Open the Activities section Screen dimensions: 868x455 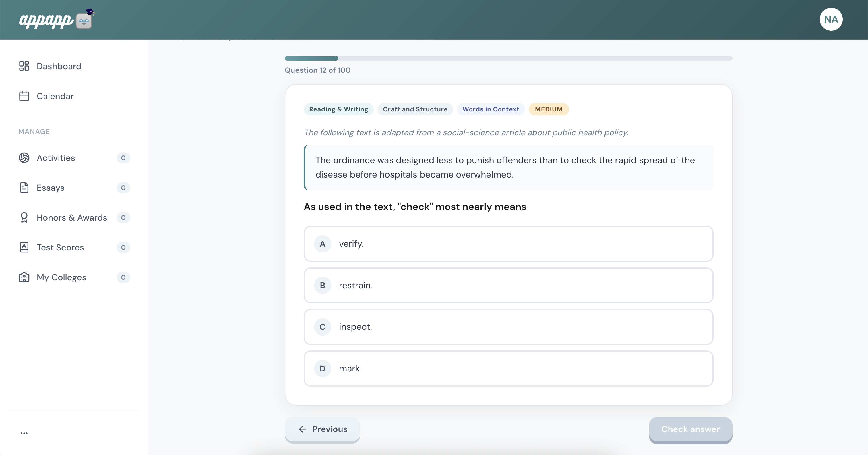point(74,158)
